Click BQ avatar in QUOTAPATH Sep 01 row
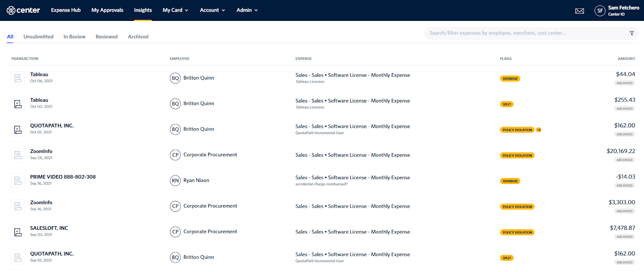The width and height of the screenshot is (644, 272). pyautogui.click(x=175, y=258)
